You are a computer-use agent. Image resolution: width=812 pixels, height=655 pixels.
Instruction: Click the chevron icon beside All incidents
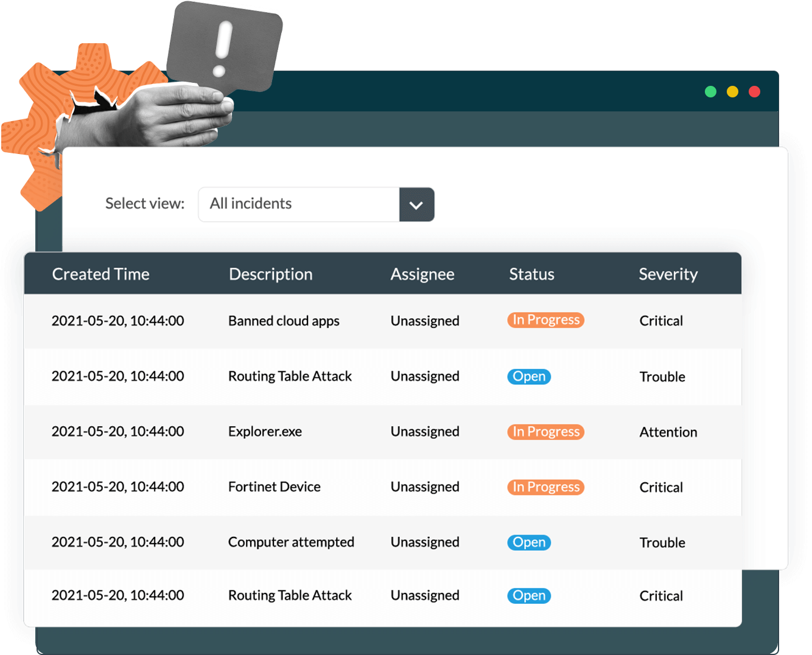(x=416, y=205)
